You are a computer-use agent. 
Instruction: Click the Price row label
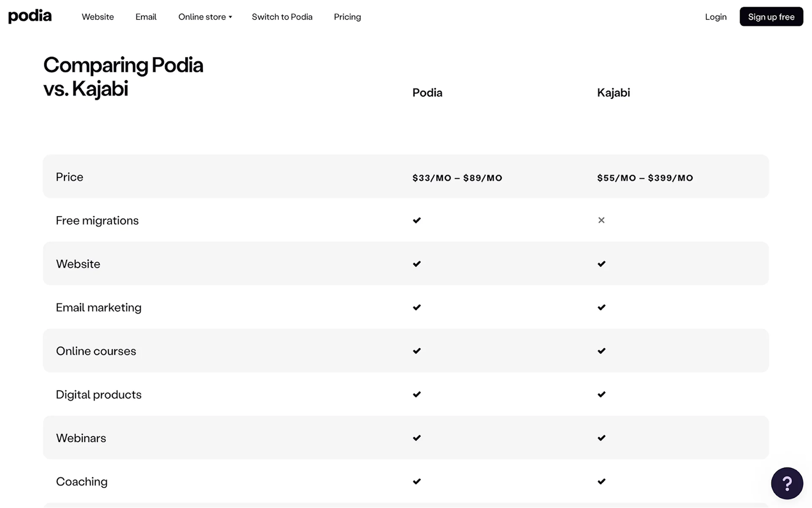tap(70, 177)
